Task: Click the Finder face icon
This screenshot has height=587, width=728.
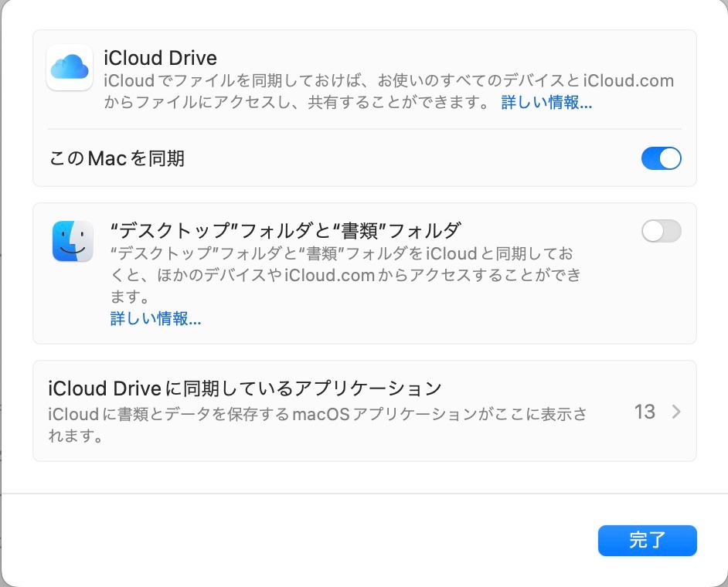Action: [x=73, y=240]
